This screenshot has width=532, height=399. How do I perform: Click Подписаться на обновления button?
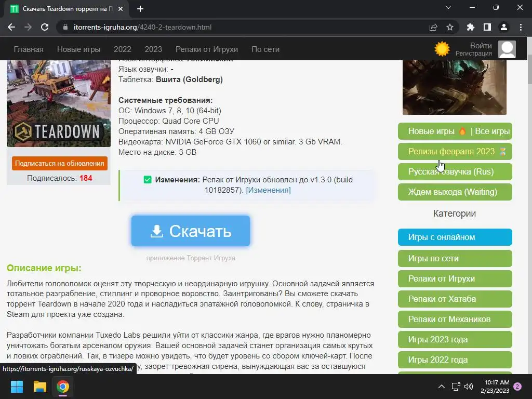(x=60, y=163)
